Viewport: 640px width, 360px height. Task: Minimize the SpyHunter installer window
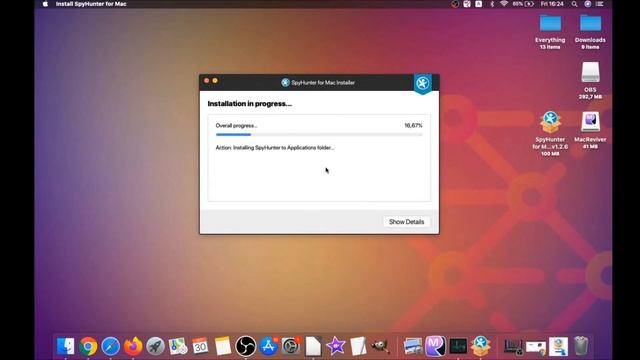pos(215,81)
